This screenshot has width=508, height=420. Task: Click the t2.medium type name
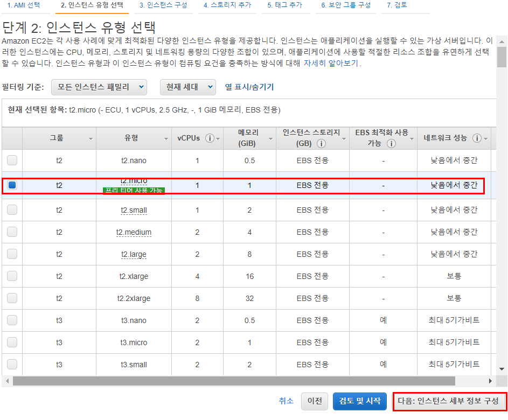134,232
